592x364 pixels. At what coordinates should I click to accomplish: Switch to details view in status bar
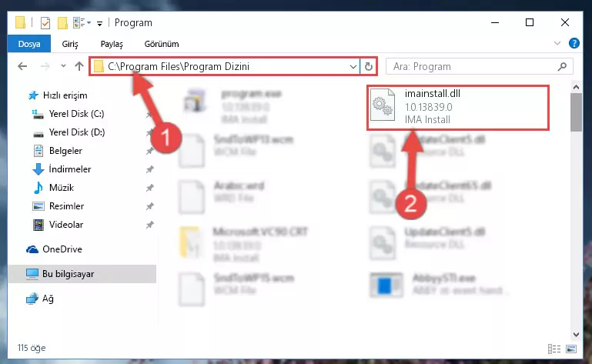(554, 349)
